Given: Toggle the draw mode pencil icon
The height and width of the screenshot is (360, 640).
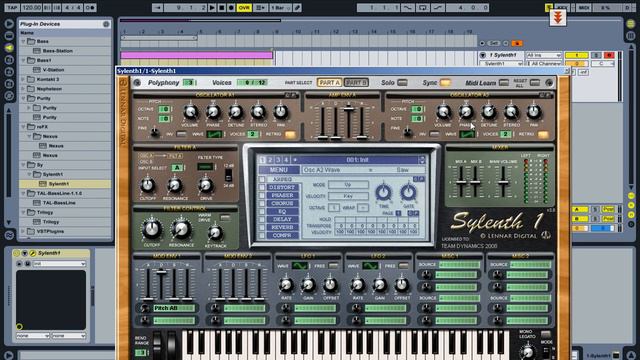Looking at the screenshot, I should click(298, 7).
